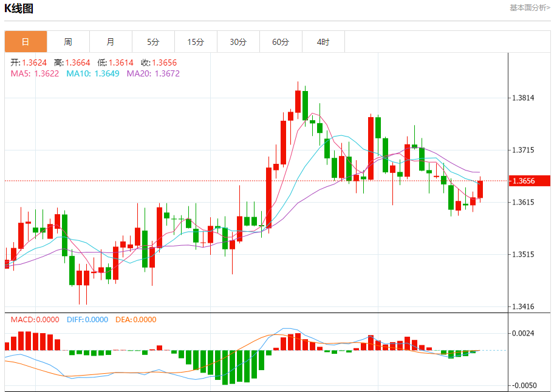
Task: Click the DEA:0.0000 indicator label
Action: pos(136,320)
